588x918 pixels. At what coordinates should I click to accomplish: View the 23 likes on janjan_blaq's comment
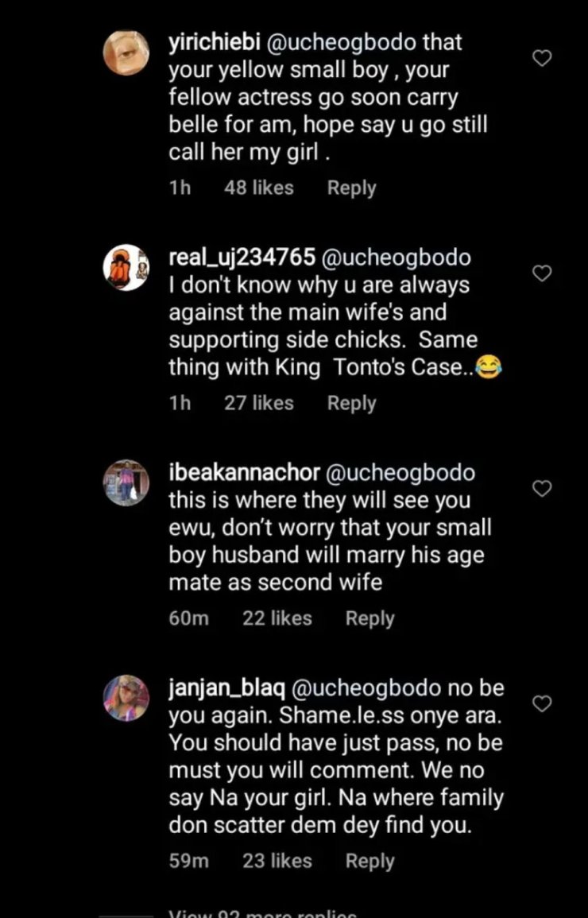pos(277,861)
